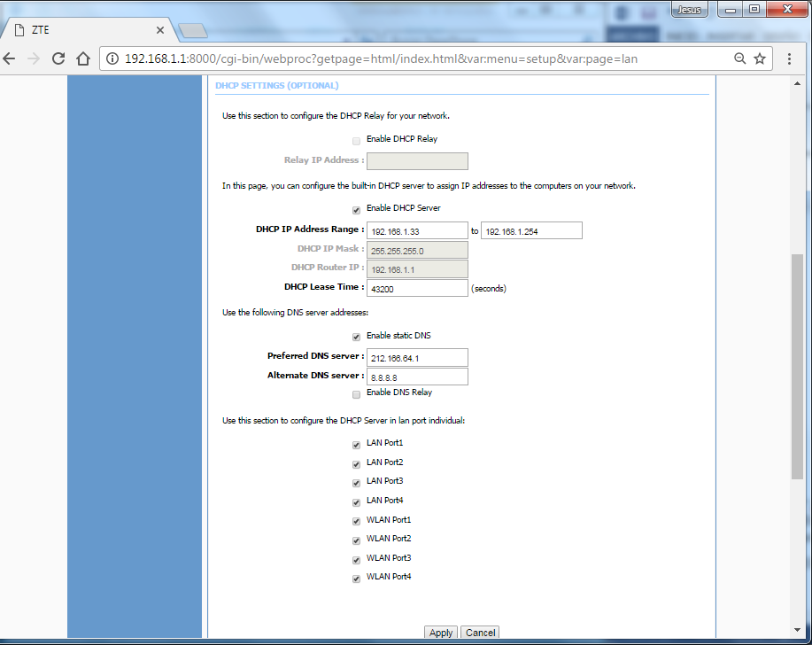Click the '(seconds)' label text
The width and height of the screenshot is (812, 645).
[488, 289]
